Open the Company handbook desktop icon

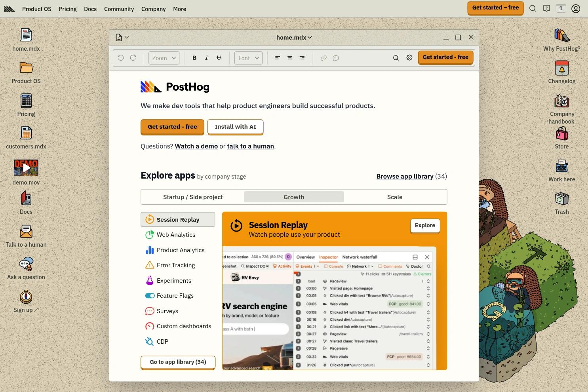pos(561,109)
